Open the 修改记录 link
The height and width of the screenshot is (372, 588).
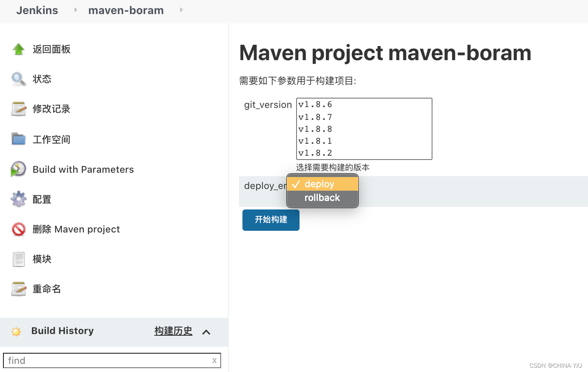(x=52, y=109)
